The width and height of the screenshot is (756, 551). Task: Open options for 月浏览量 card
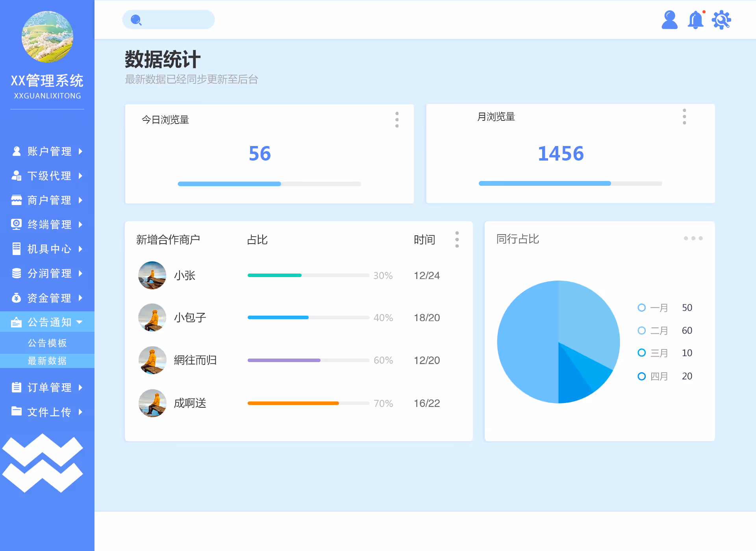[x=684, y=116]
